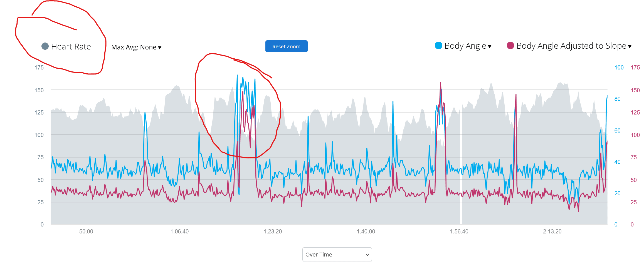The image size is (644, 264).
Task: Select the 2:13:20 time axis label
Action: [552, 231]
